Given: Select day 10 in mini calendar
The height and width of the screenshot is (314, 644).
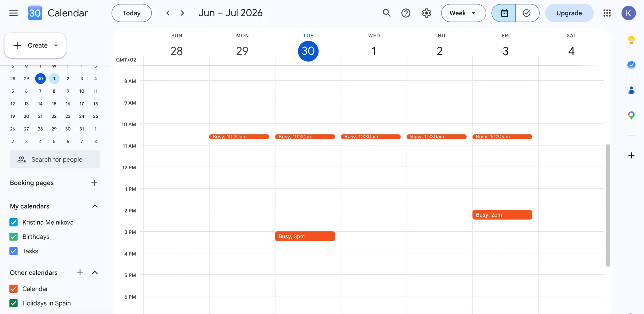Looking at the screenshot, I should [82, 91].
